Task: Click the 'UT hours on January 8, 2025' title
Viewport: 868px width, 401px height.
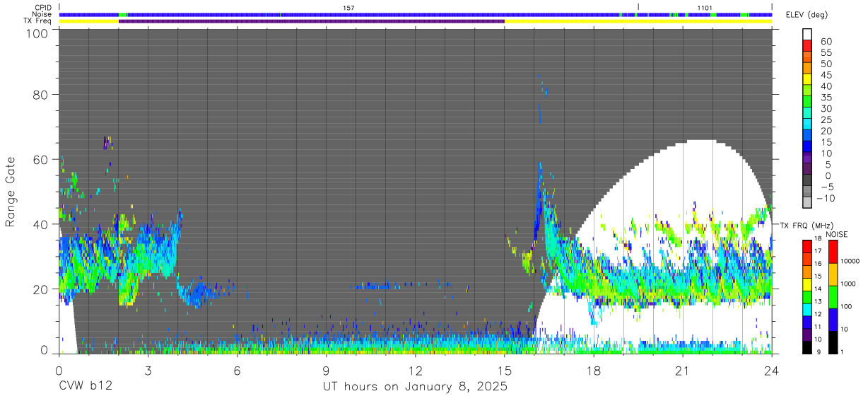Action: tap(415, 387)
